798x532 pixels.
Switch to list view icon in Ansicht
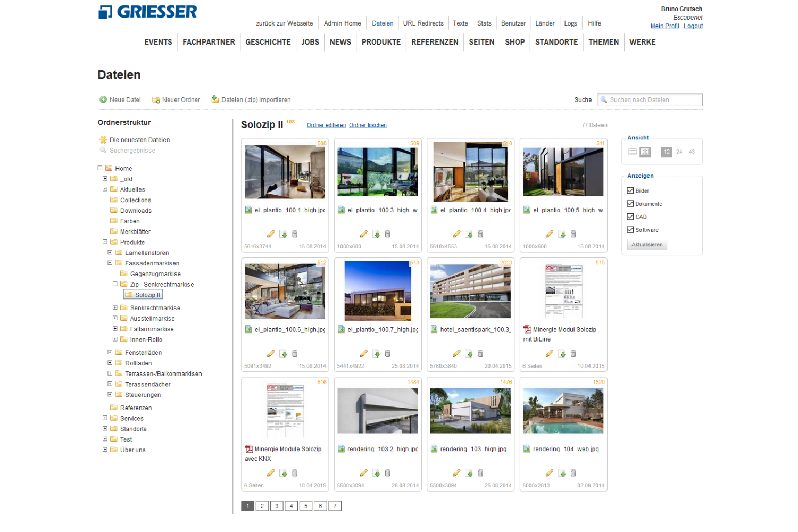tap(632, 152)
